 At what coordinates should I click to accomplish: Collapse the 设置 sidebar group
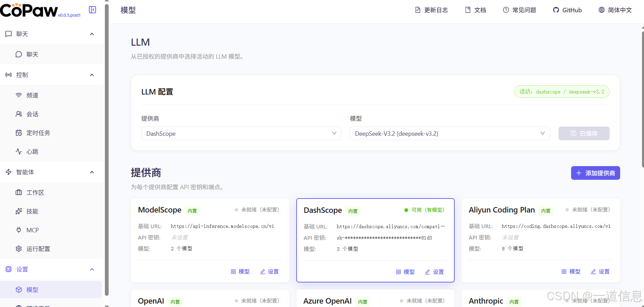92,269
